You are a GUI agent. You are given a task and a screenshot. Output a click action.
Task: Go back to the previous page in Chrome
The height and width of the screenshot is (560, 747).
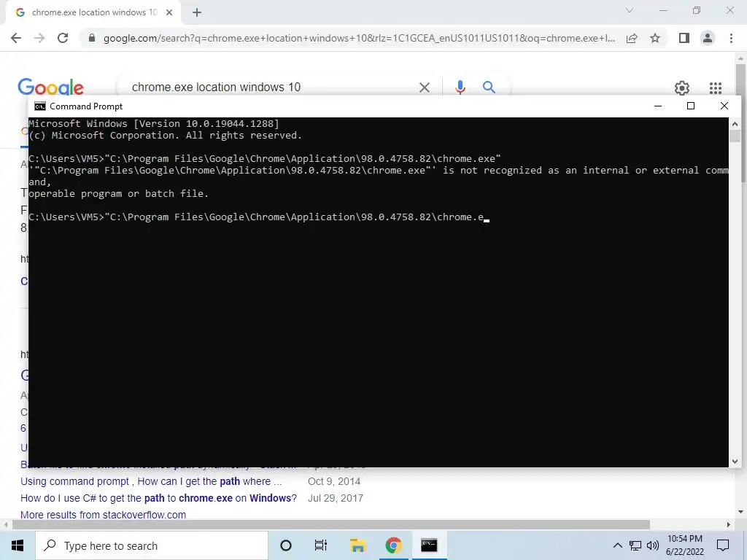(x=16, y=38)
